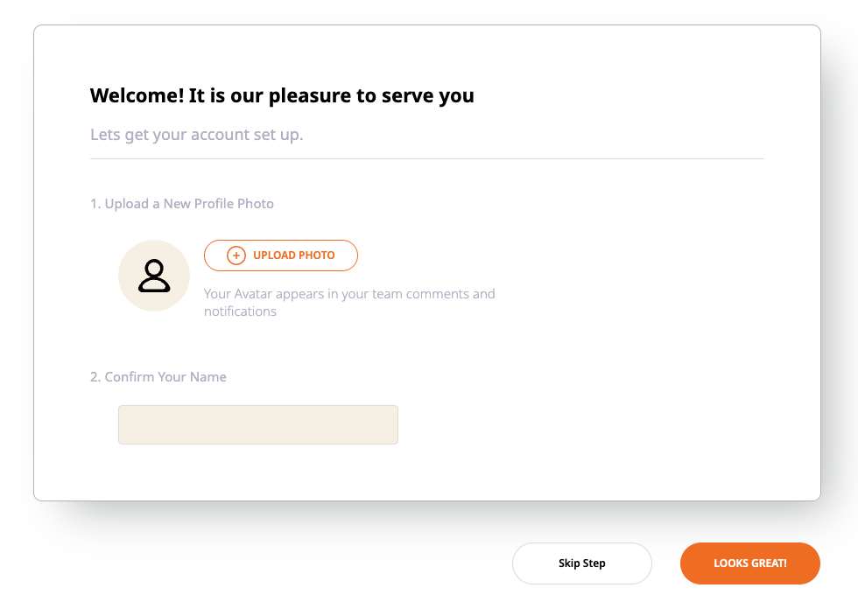Screen dimensions: 858x616
Task: Click the word 'notifications' in the avatar hint
Action: [240, 311]
